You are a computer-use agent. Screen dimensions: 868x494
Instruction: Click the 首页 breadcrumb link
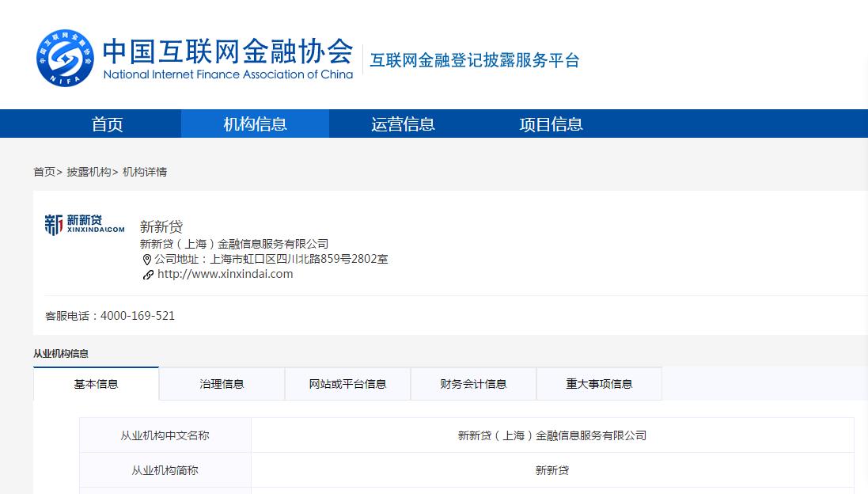point(44,172)
